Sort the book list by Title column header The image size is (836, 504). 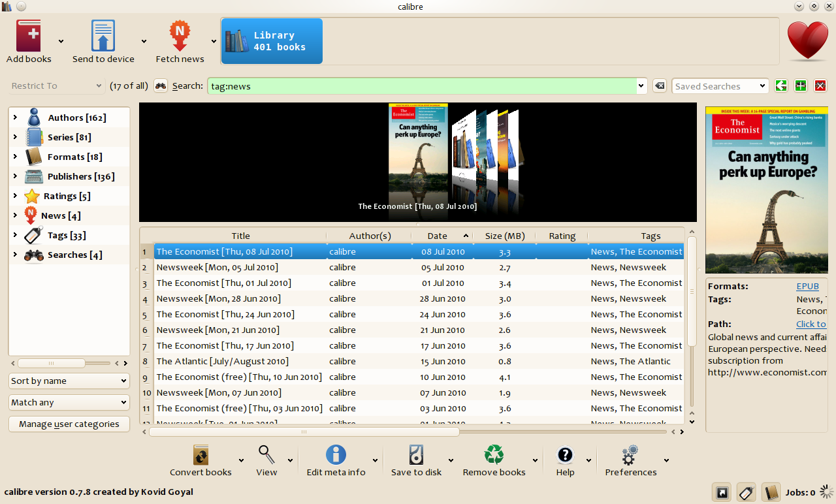click(240, 236)
